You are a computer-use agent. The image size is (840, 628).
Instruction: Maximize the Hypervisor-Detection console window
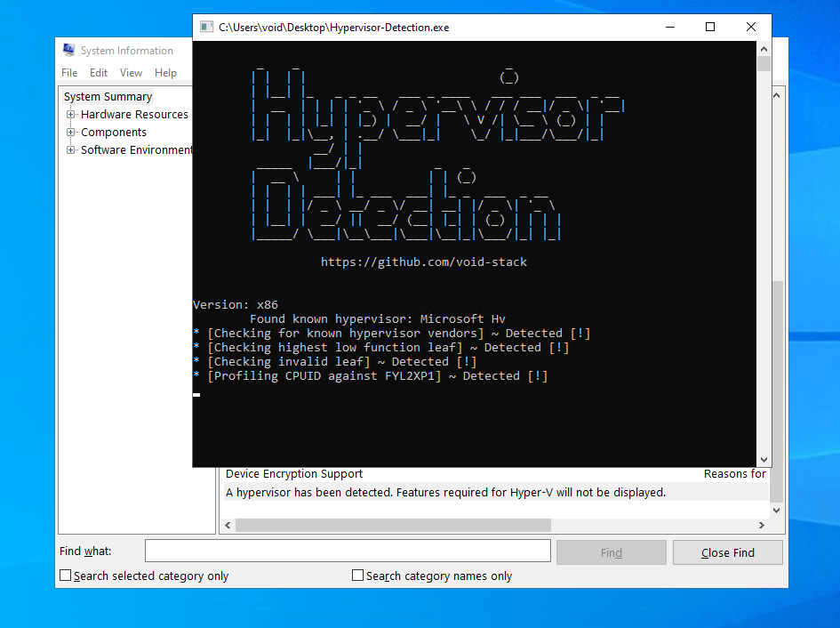pyautogui.click(x=709, y=28)
